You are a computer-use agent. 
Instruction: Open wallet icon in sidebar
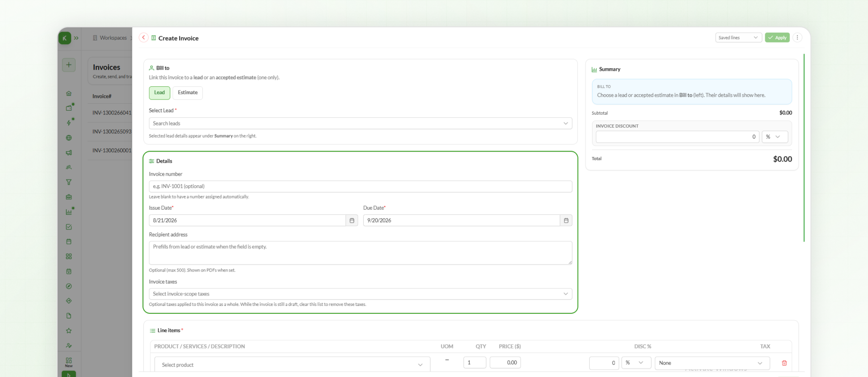[69, 108]
